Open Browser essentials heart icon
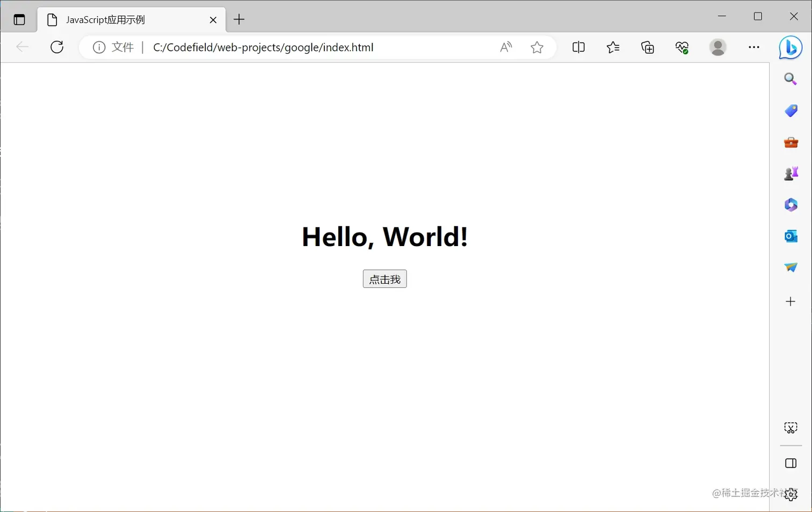 click(682, 47)
